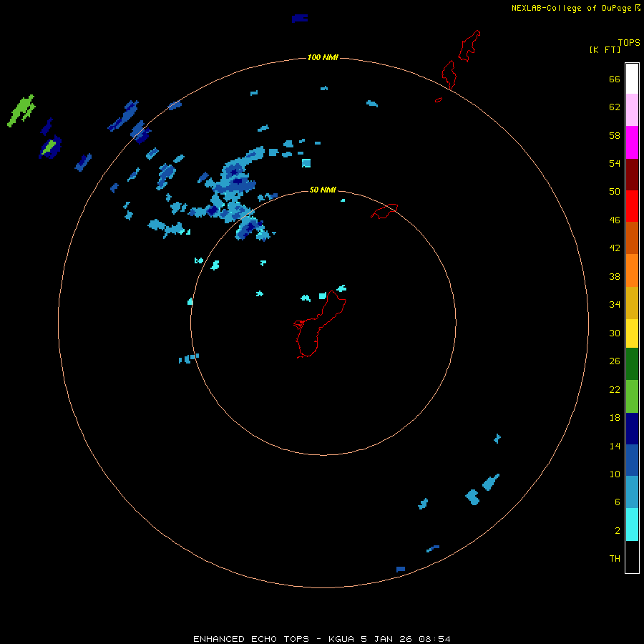Screen dimensions: 644x644
Task: Click the "62" legend value
Action: point(615,107)
